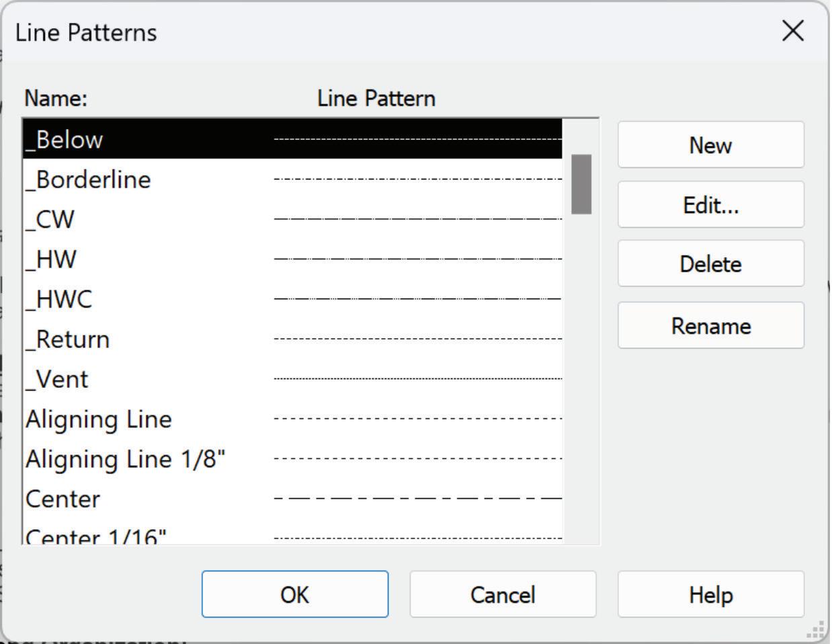
Task: Close the Line Patterns dialog
Action: (793, 31)
